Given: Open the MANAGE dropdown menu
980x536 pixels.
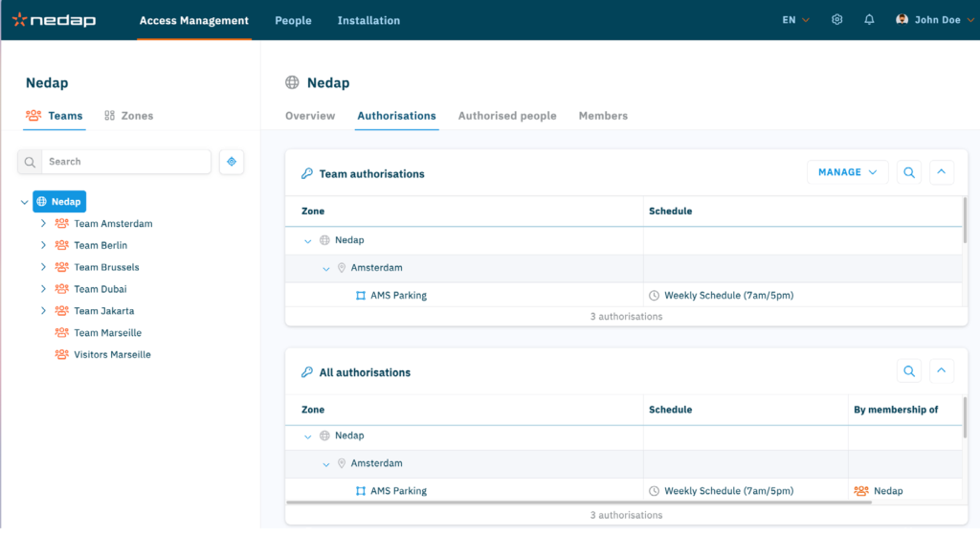Looking at the screenshot, I should [x=847, y=173].
